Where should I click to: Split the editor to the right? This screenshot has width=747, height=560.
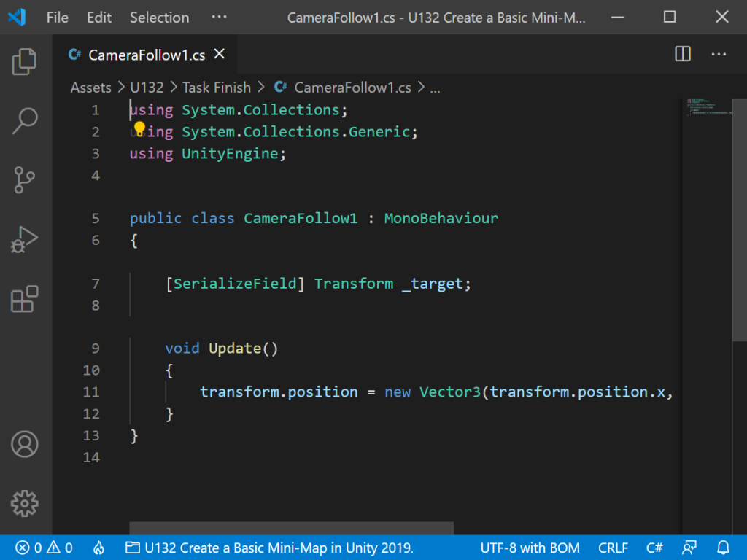click(x=682, y=54)
